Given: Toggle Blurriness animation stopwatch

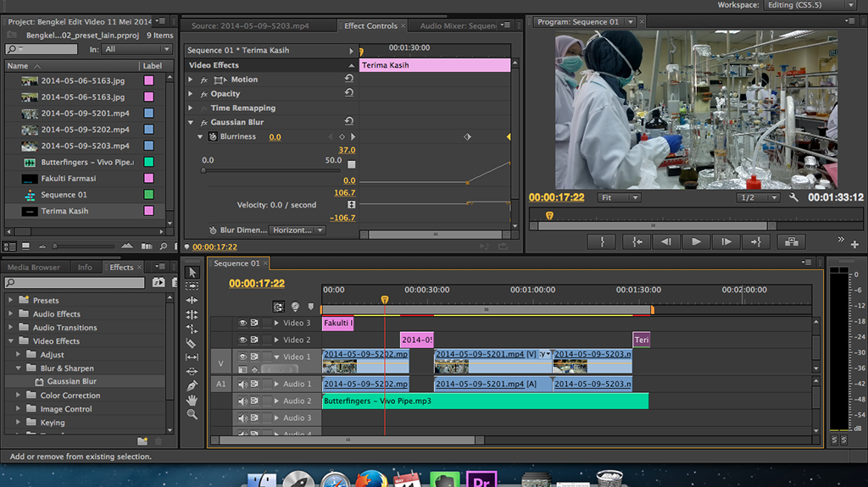Looking at the screenshot, I should [213, 136].
